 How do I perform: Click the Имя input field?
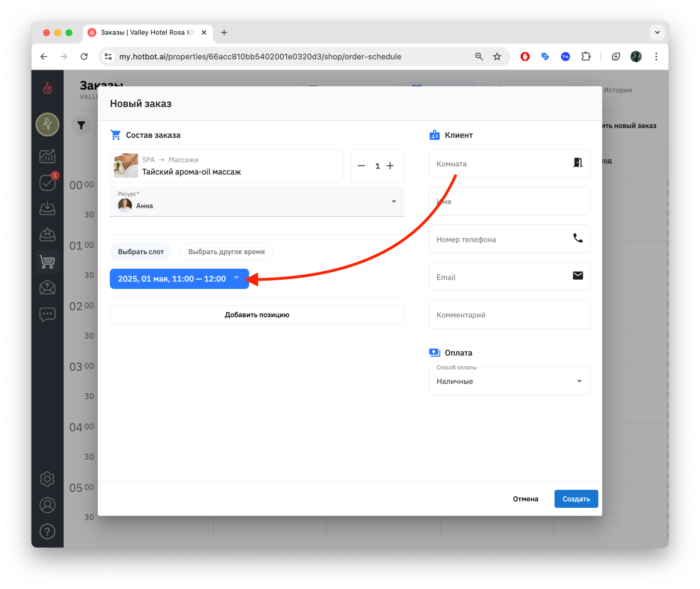click(509, 201)
